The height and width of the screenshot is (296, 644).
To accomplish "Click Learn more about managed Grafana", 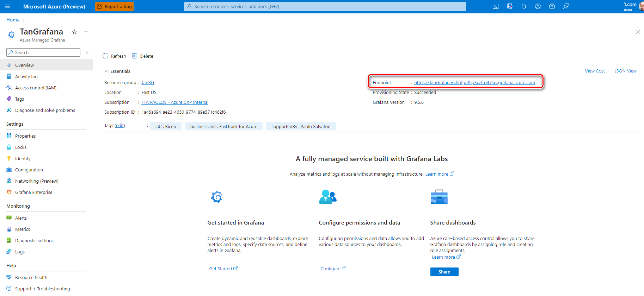I will point(440,174).
